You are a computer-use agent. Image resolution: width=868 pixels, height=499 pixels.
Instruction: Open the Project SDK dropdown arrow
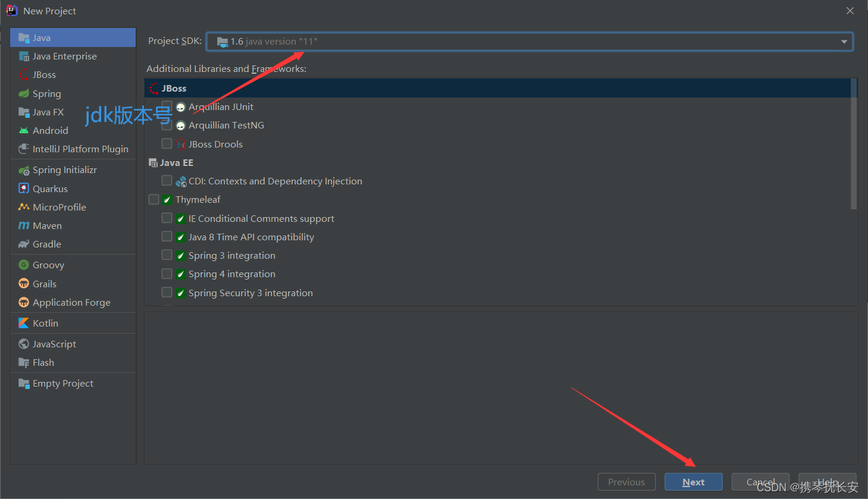pos(844,42)
